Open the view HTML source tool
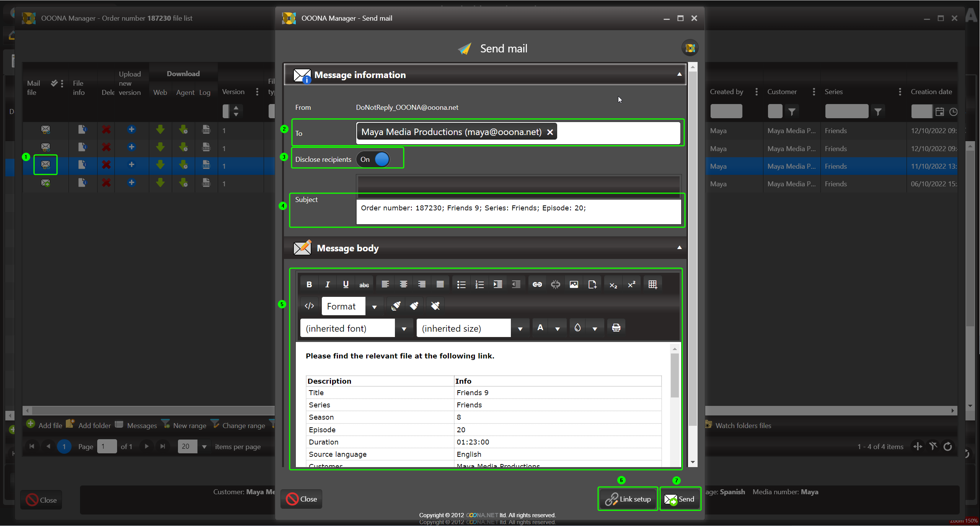The width and height of the screenshot is (980, 526). [x=309, y=306]
